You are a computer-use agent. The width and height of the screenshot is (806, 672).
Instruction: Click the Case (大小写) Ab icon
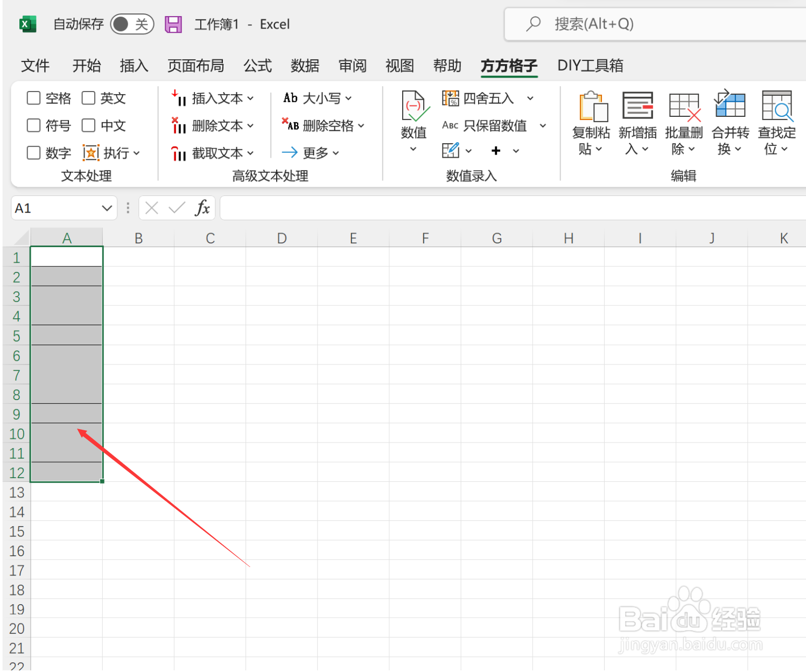(x=291, y=98)
